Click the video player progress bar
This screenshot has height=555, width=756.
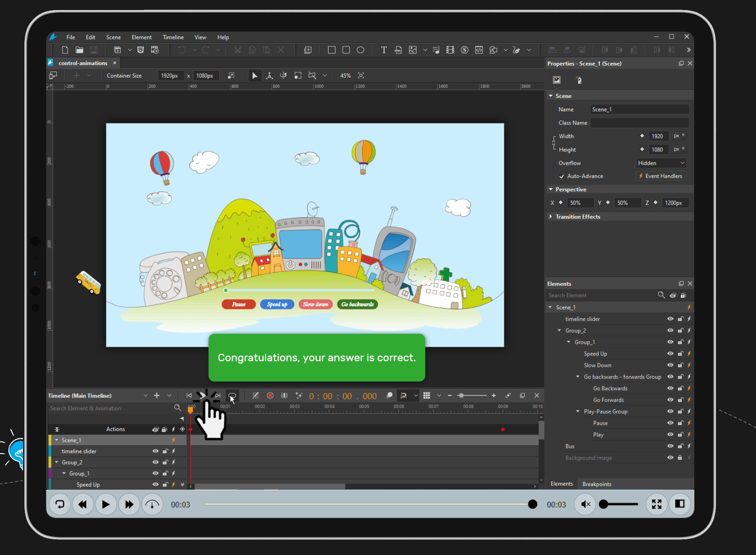pyautogui.click(x=369, y=504)
